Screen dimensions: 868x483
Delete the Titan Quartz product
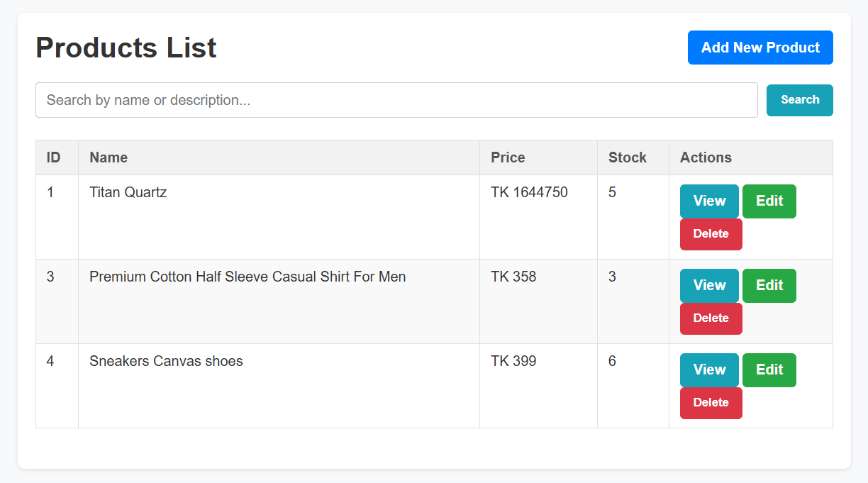(711, 234)
